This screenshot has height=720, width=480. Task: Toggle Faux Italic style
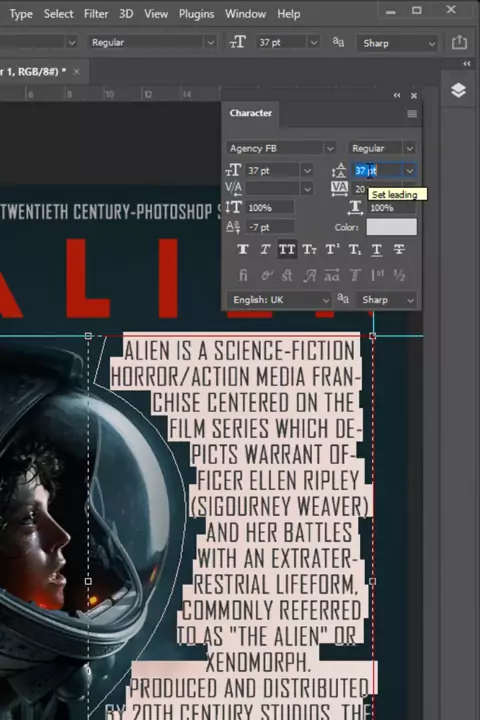[x=265, y=249]
